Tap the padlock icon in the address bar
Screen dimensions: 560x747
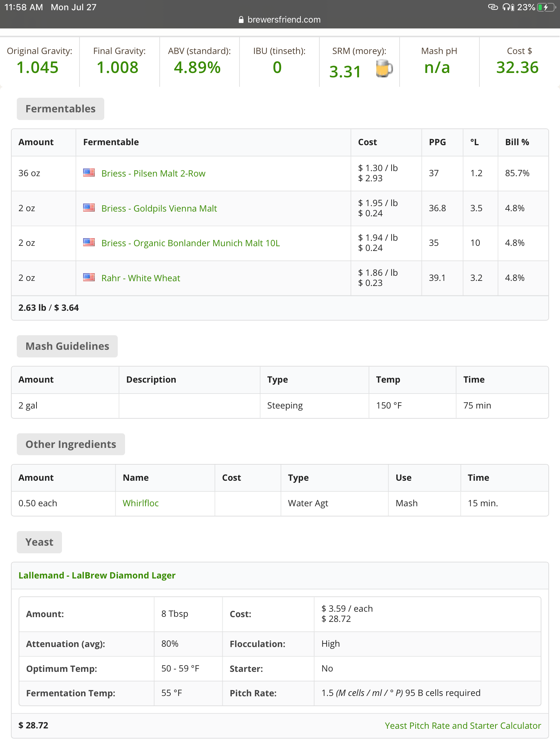pyautogui.click(x=241, y=20)
